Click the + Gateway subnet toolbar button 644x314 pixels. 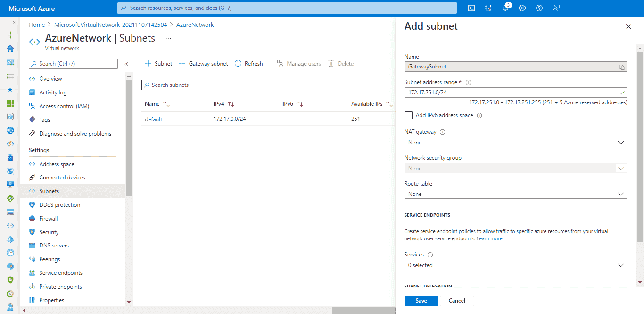[x=203, y=64]
